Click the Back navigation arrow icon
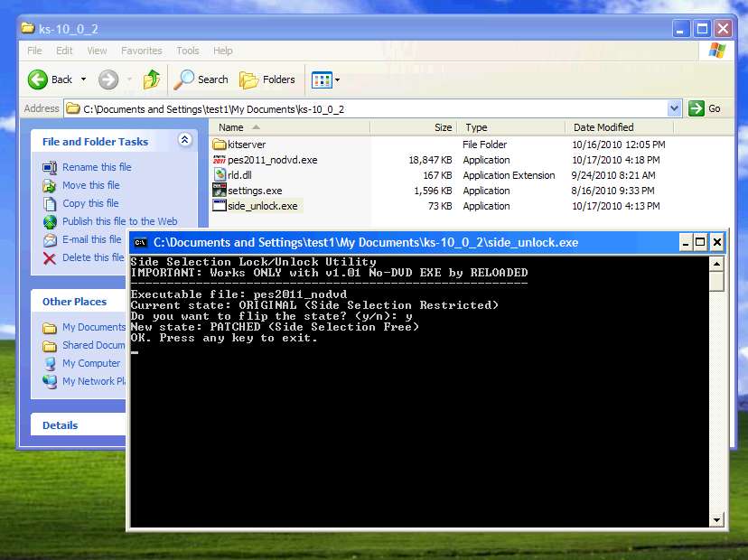The width and height of the screenshot is (748, 560). pos(38,79)
